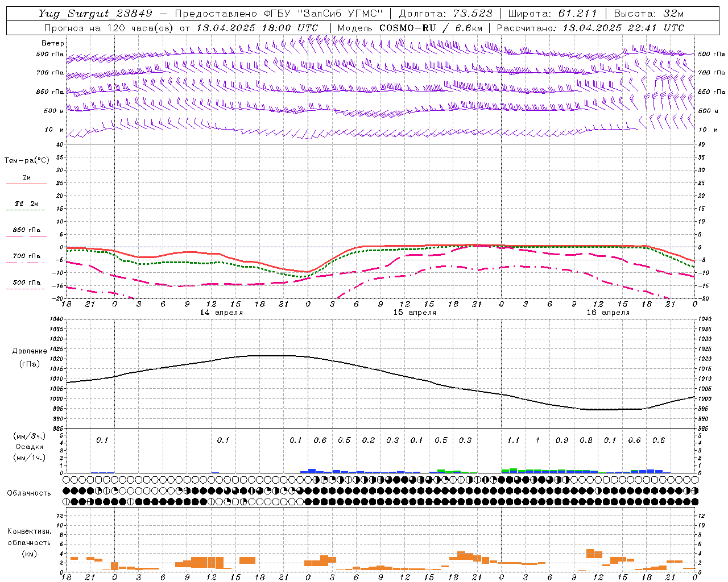Click the date label 15 апреля
Viewport: 728px width, 582px height.
tap(415, 313)
